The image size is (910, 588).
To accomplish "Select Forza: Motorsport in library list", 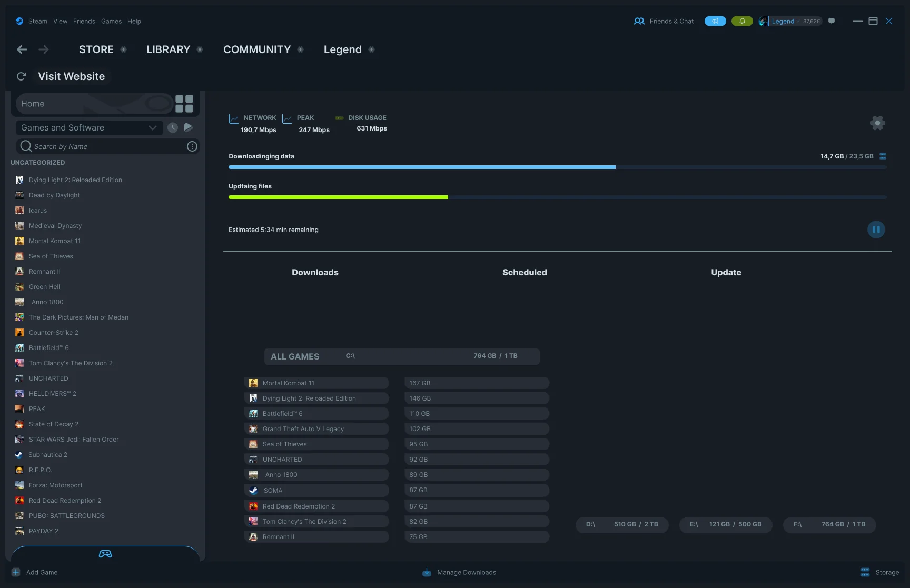I will (56, 485).
